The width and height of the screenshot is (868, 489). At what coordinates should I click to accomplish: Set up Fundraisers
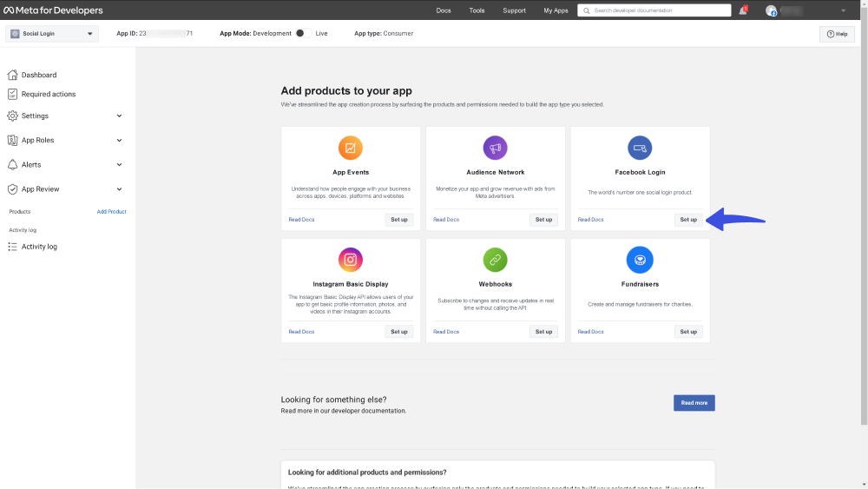pos(688,332)
